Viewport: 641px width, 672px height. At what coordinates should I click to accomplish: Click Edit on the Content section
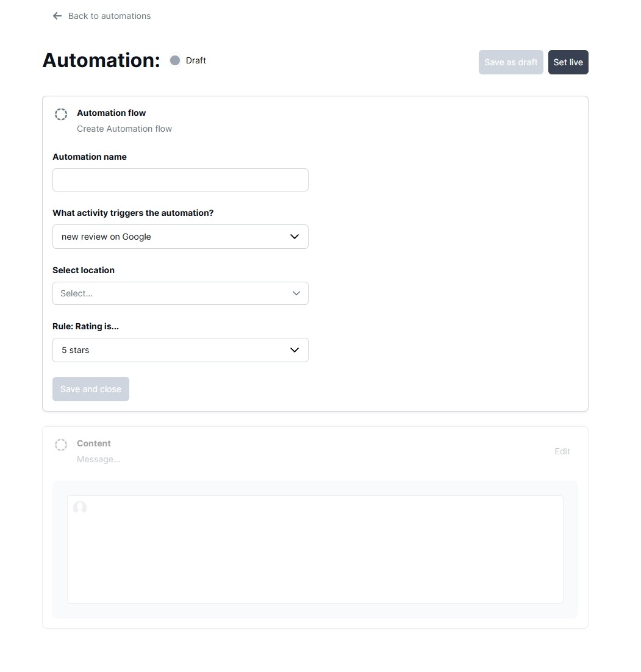click(561, 451)
